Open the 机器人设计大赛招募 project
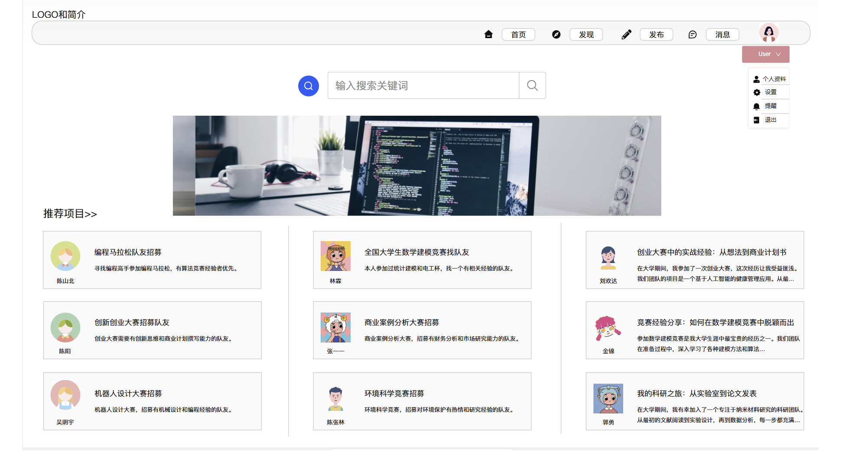 128,393
